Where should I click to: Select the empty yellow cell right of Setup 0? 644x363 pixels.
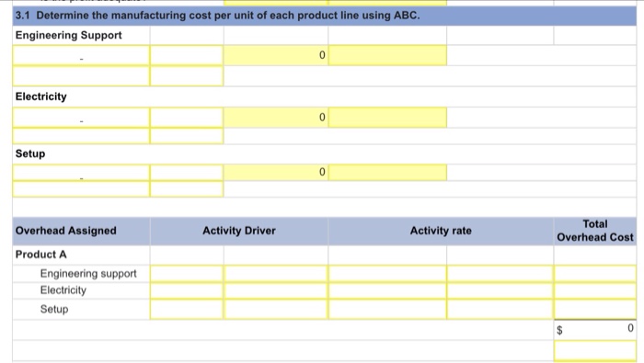click(x=387, y=173)
